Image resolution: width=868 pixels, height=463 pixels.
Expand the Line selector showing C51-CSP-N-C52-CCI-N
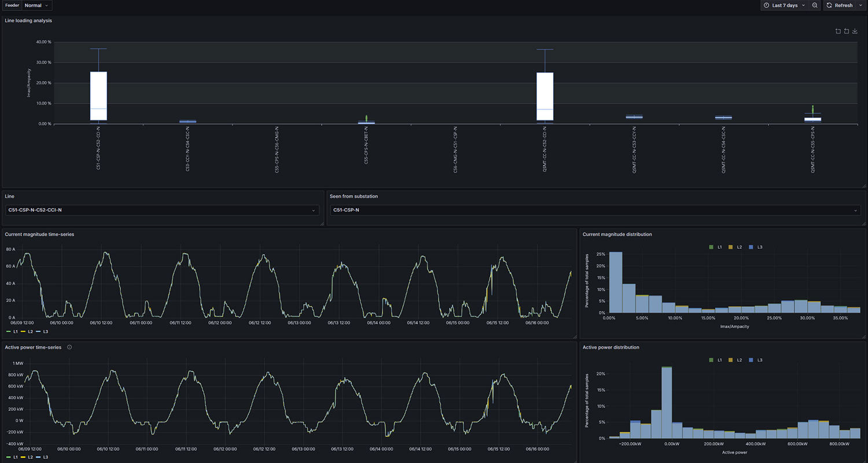(162, 210)
